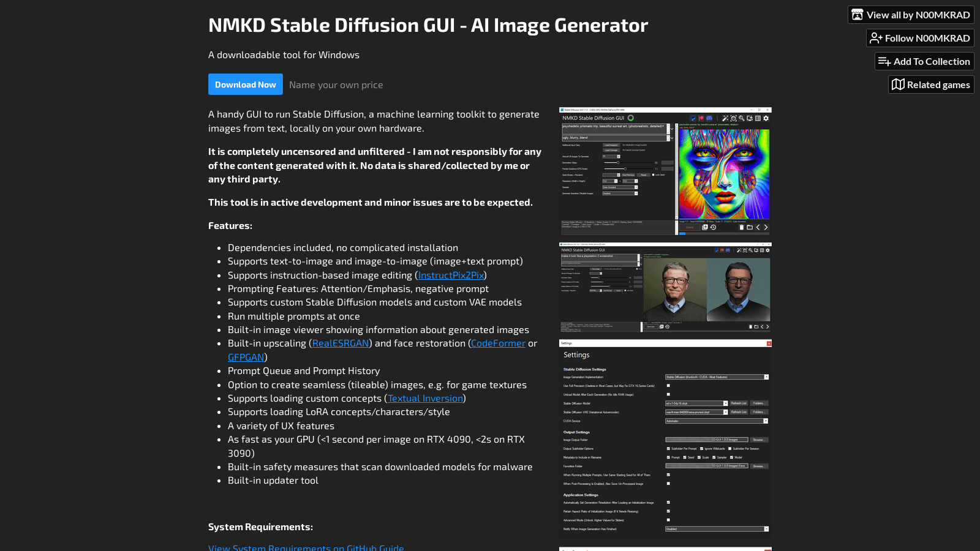Image resolution: width=980 pixels, height=551 pixels.
Task: Click the 'Prompting Features: Attention/Emphasis' item
Action: tap(358, 289)
